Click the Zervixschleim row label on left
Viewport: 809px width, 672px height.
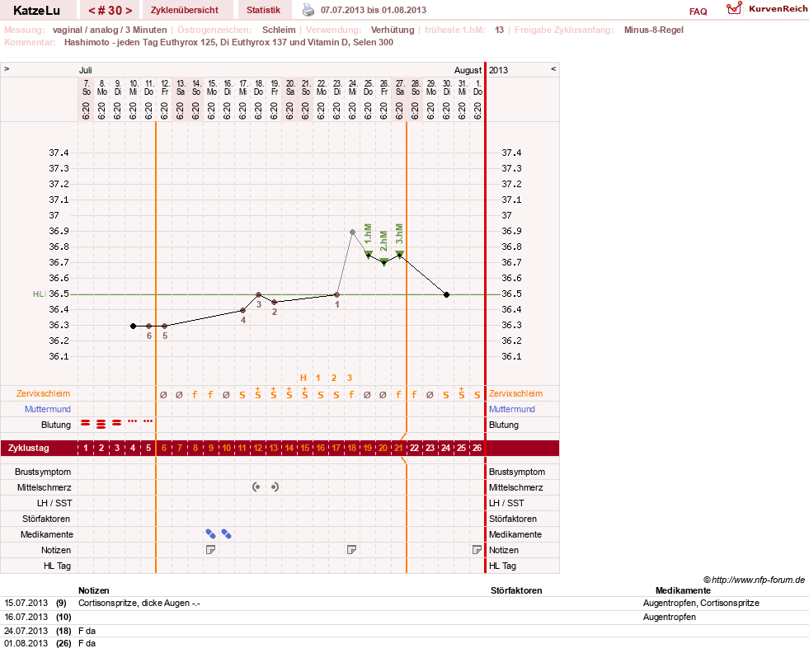pyautogui.click(x=44, y=393)
